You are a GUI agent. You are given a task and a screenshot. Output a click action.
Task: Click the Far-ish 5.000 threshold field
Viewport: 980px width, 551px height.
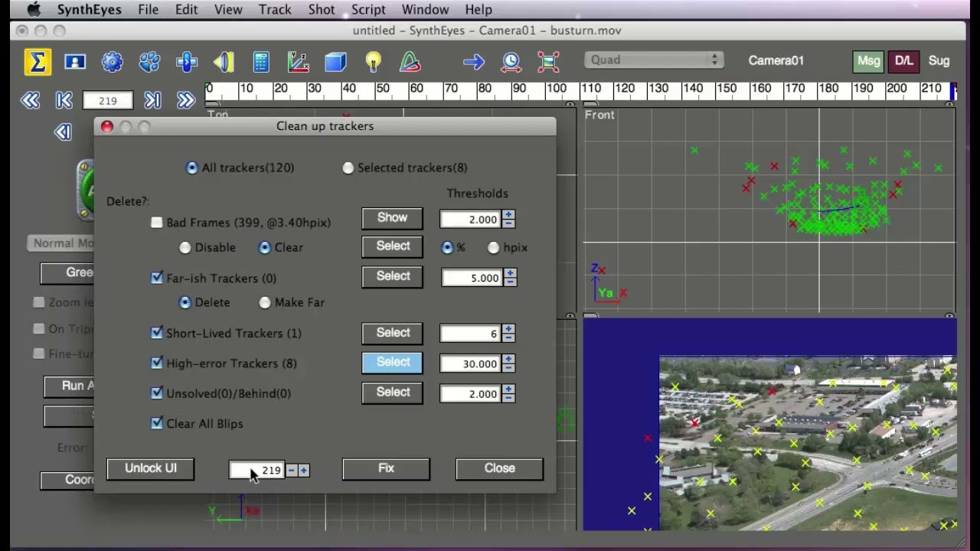click(x=472, y=278)
